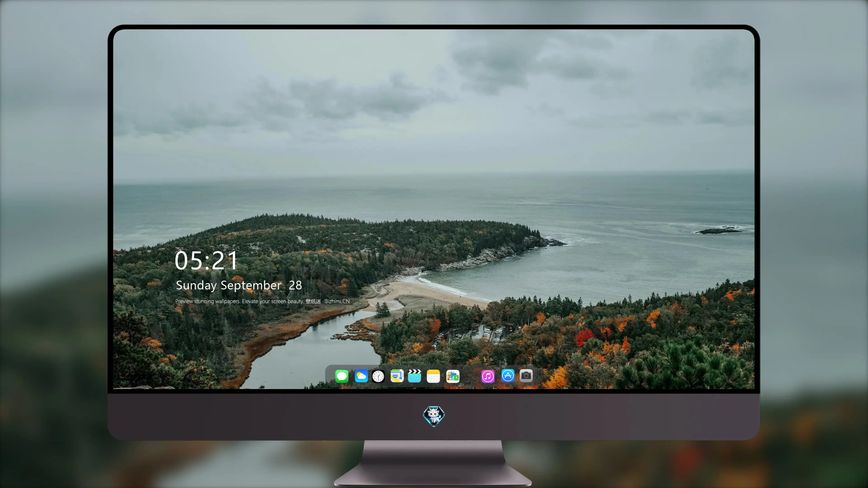Screen dimensions: 868x488
Task: Launch the clapperboard Videos app in dock
Action: click(415, 376)
